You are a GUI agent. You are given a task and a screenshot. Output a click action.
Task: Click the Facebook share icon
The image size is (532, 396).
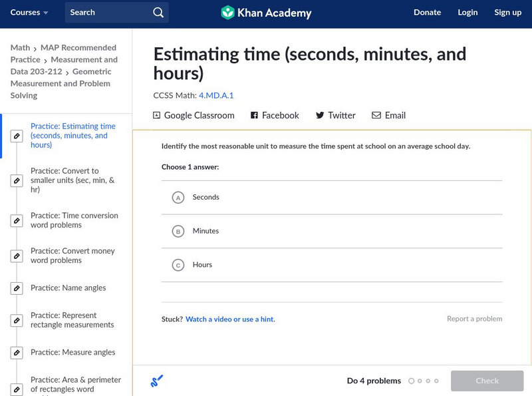click(x=254, y=115)
